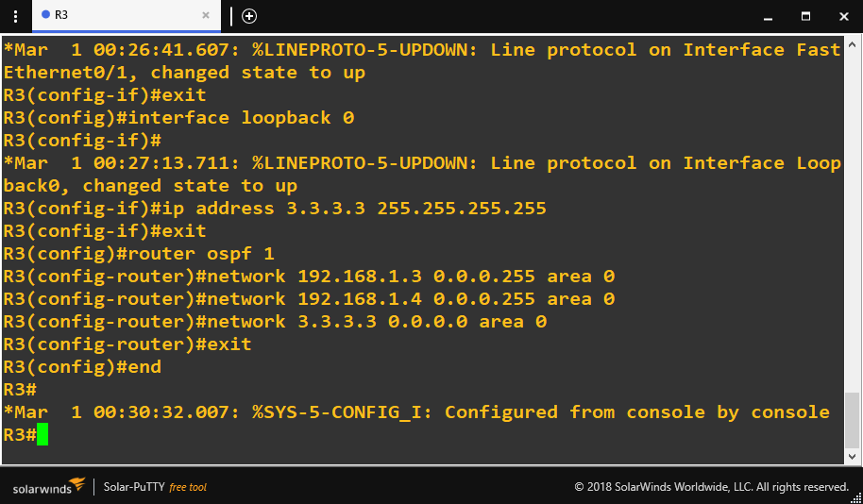Click the 'interface loopback 0' command line
This screenshot has height=504, width=863.
point(178,118)
